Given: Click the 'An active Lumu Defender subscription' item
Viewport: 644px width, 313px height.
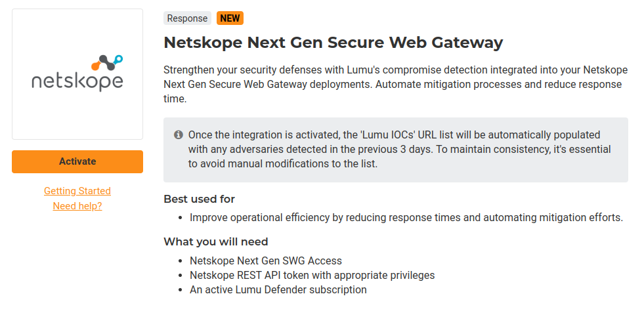Looking at the screenshot, I should point(278,289).
